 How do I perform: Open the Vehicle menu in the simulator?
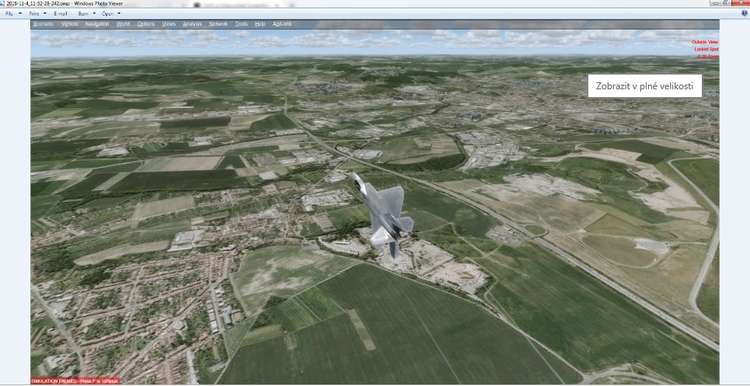pyautogui.click(x=70, y=24)
